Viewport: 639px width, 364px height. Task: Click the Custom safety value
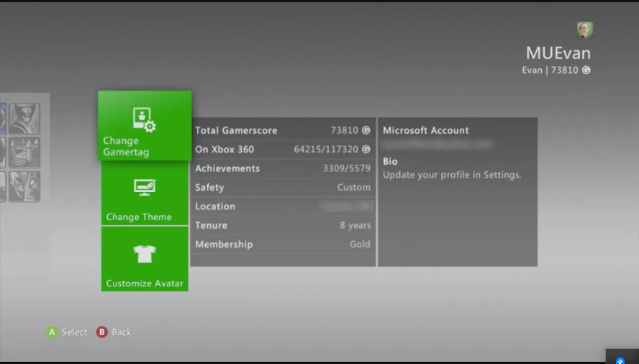[x=354, y=188]
